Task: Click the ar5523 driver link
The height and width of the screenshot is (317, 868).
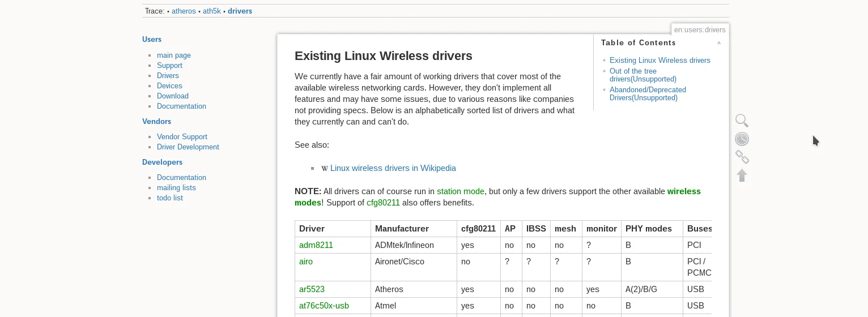Action: click(x=312, y=289)
